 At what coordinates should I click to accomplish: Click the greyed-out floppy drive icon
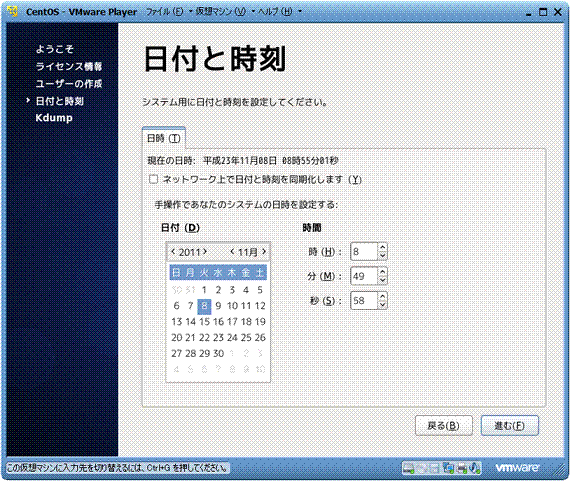pyautogui.click(x=435, y=468)
